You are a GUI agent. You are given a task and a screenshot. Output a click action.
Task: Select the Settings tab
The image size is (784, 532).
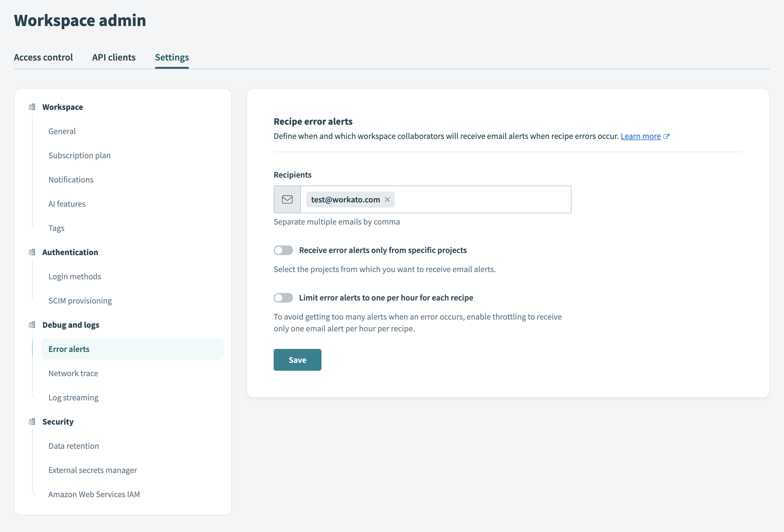click(x=172, y=57)
